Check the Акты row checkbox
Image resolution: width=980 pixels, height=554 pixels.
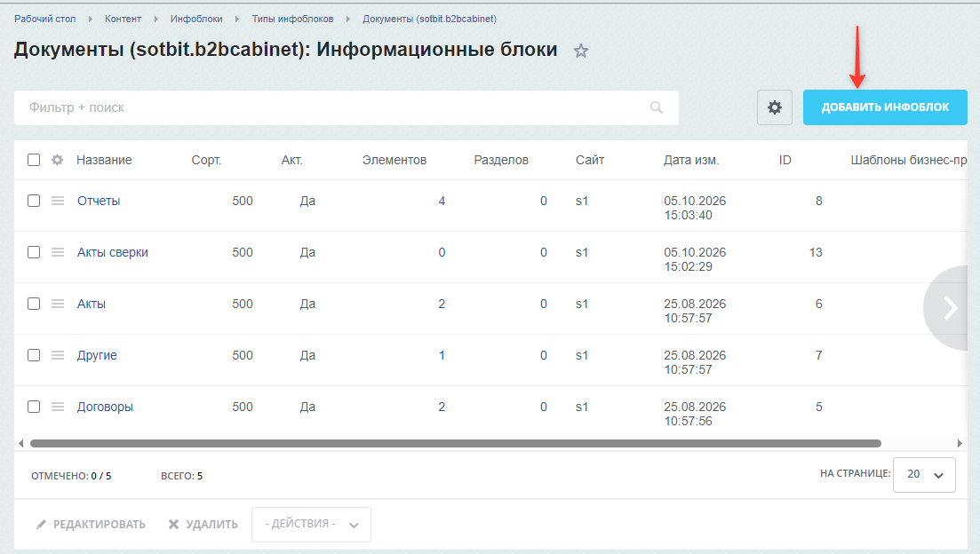[x=34, y=304]
